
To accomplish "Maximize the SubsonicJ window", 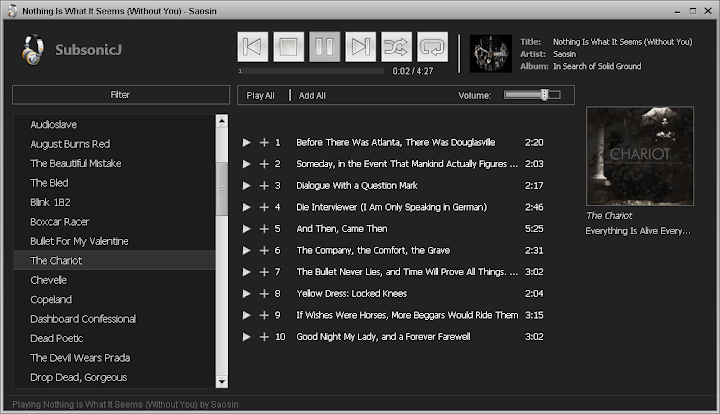I will pyautogui.click(x=693, y=11).
